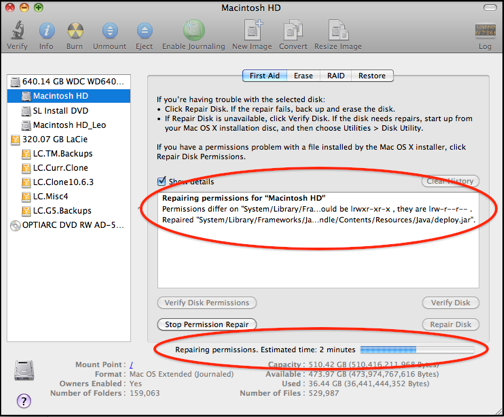
Task: Click the 'Mac OS Extended (Journaled)' format value
Action: click(182, 374)
